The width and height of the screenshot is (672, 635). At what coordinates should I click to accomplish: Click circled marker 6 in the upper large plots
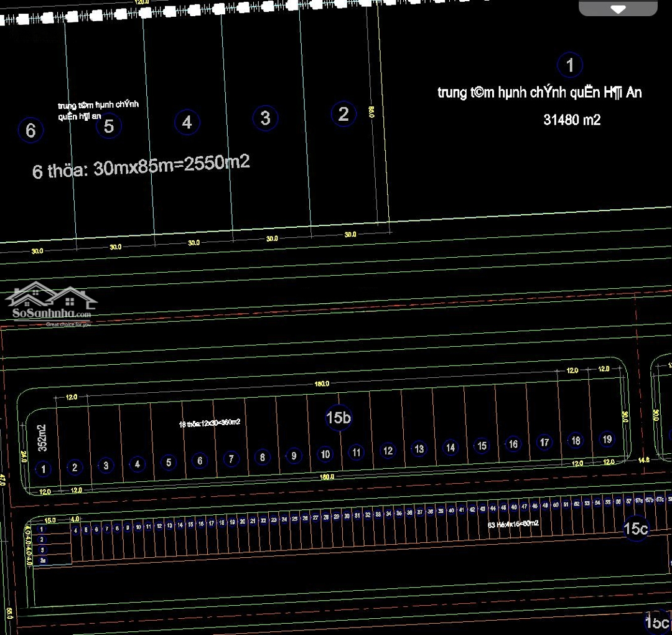click(30, 130)
